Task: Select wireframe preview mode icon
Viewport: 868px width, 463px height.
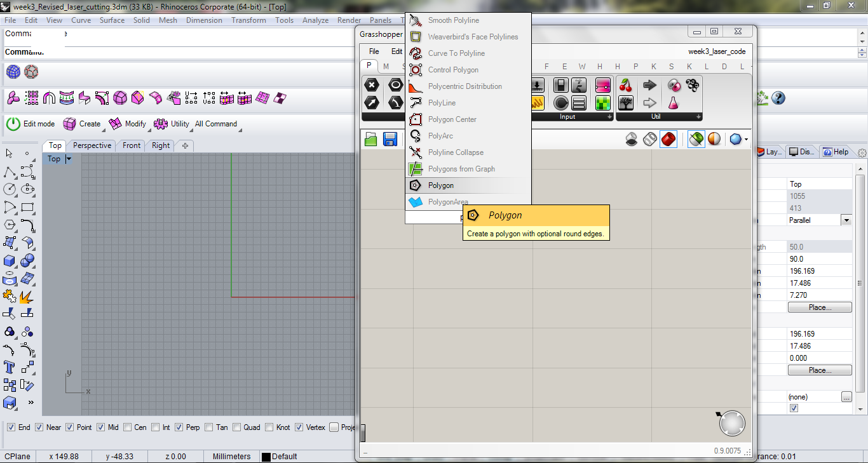Action: pyautogui.click(x=650, y=138)
